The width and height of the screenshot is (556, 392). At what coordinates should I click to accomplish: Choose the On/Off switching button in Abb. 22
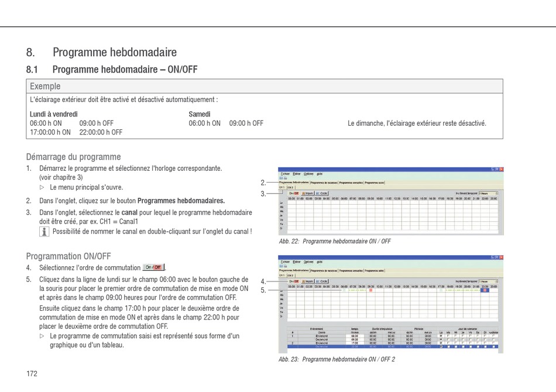[x=294, y=194]
